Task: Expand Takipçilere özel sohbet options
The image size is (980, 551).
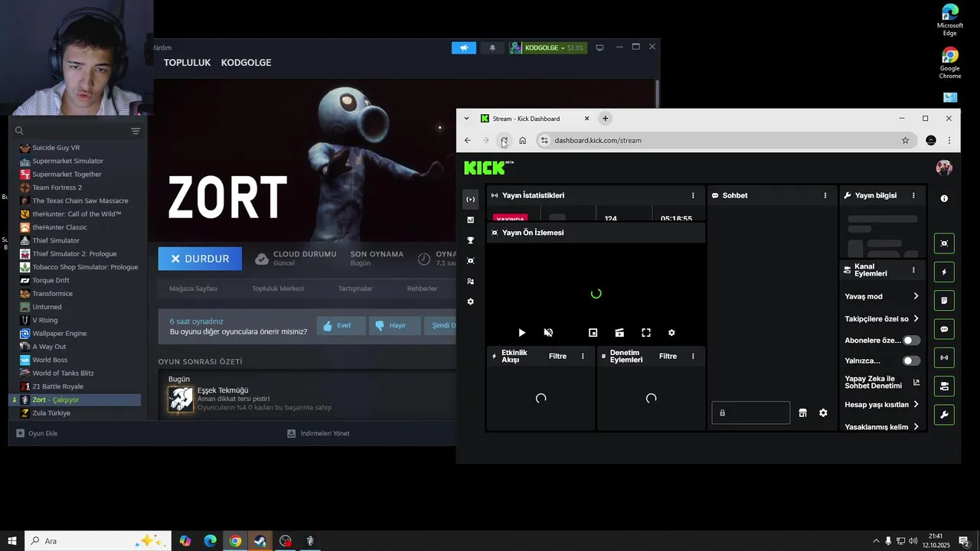Action: (916, 318)
